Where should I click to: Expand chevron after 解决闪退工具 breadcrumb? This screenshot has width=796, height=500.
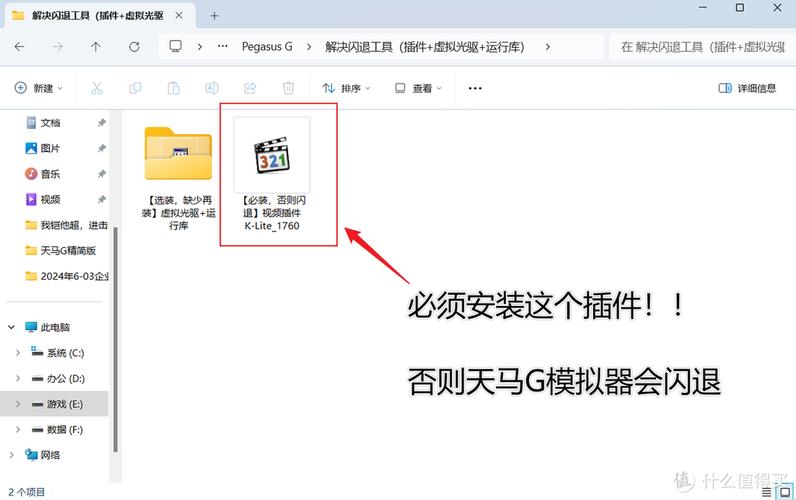click(x=547, y=47)
